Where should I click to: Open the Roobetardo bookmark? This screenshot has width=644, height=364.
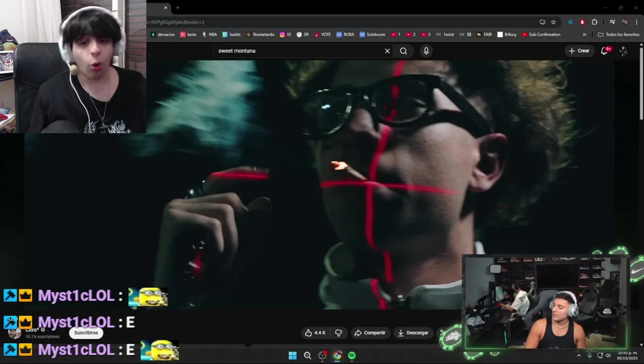(260, 34)
